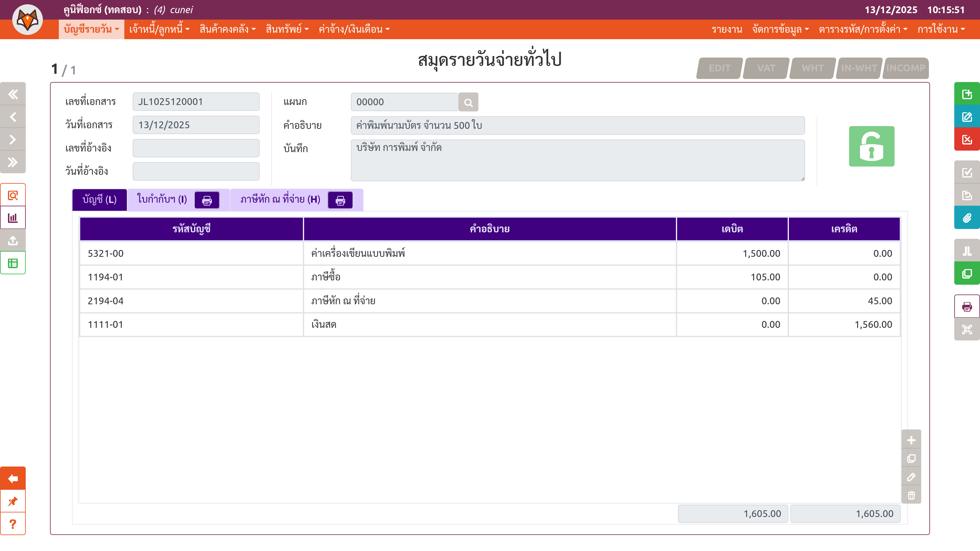Click the orange back arrow icon
Viewport: 980px width, 551px height.
coord(13,478)
